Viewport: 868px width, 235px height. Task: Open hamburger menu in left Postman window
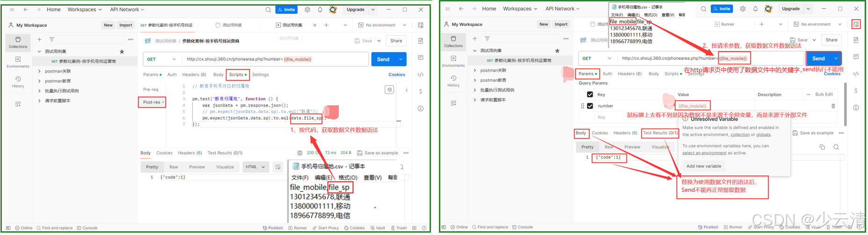pos(12,9)
